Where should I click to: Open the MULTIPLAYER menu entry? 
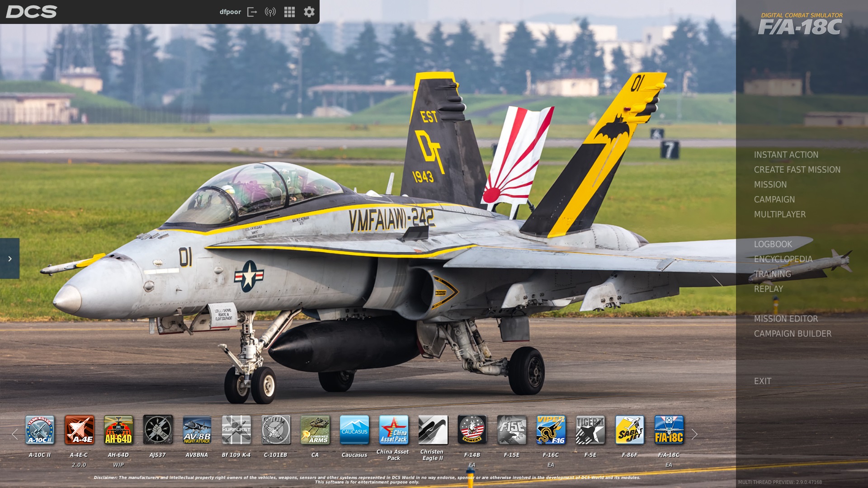(x=780, y=214)
